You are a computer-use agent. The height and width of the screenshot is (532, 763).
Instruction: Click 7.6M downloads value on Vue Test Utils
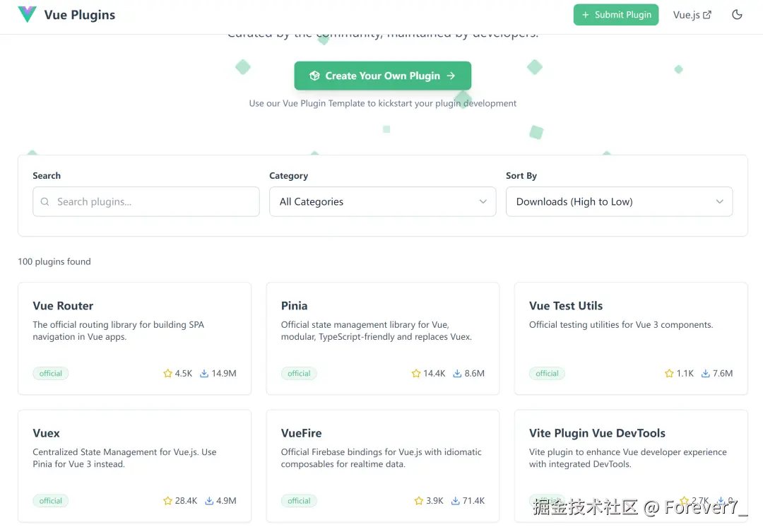point(723,373)
